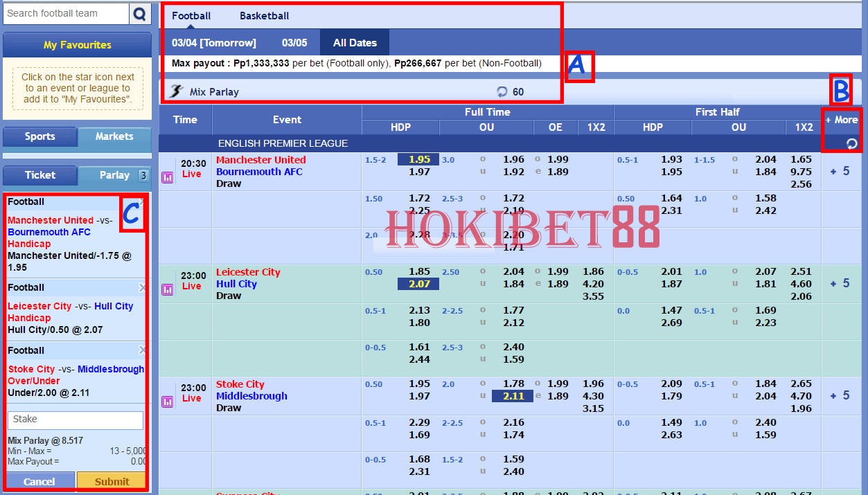Image resolution: width=868 pixels, height=495 pixels.
Task: Open stats icon for Leicester City match
Action: [167, 289]
